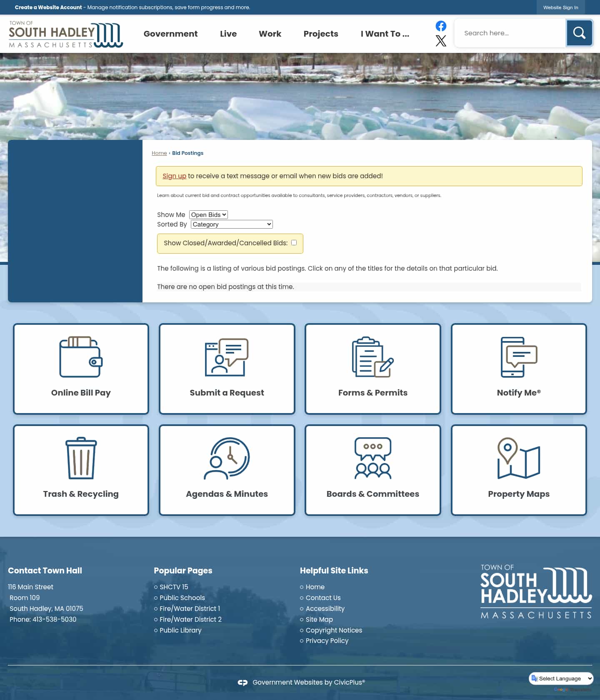Screen dimensions: 600x700
Task: Open the Projects menu
Action: click(x=321, y=34)
